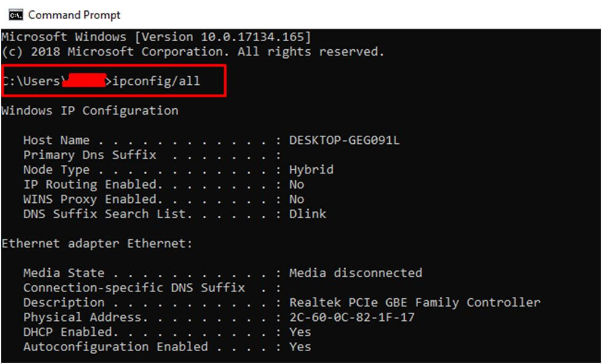Click the physical address 2C-60-0C-82-1F-17
The image size is (602, 364).
[x=352, y=317]
